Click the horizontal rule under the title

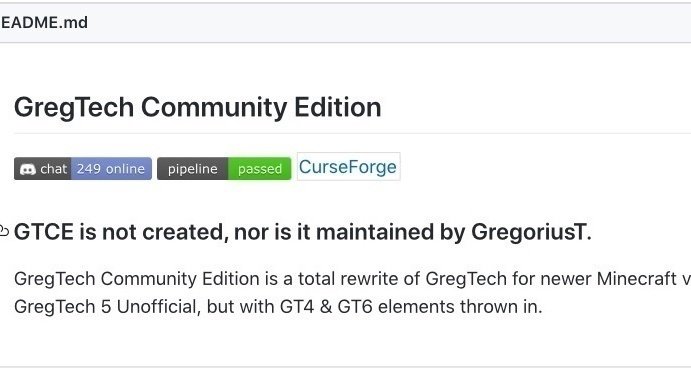[x=353, y=133]
